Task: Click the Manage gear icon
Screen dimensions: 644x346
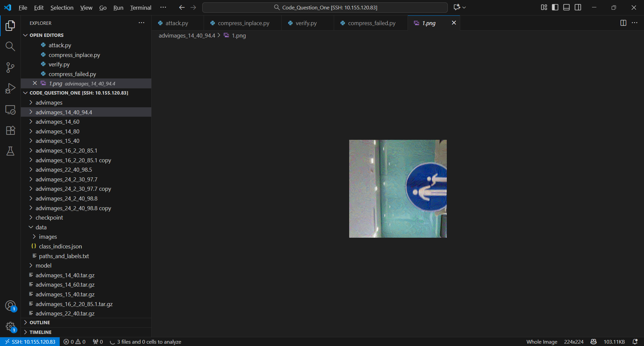Action: [x=10, y=326]
